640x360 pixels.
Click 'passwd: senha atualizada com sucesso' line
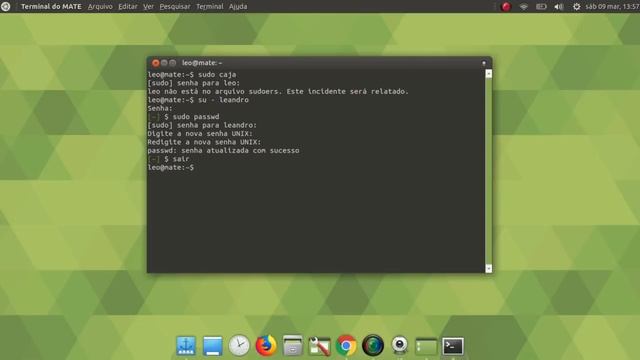[x=224, y=151]
